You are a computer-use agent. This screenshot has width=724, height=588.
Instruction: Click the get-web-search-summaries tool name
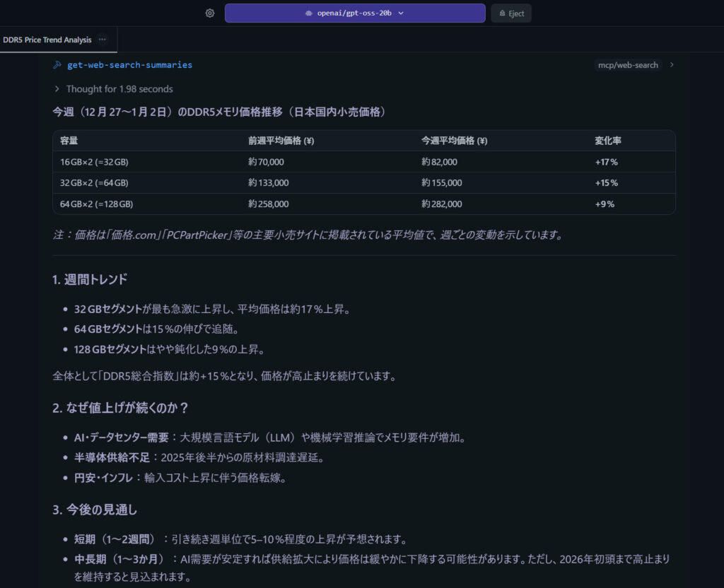(129, 65)
